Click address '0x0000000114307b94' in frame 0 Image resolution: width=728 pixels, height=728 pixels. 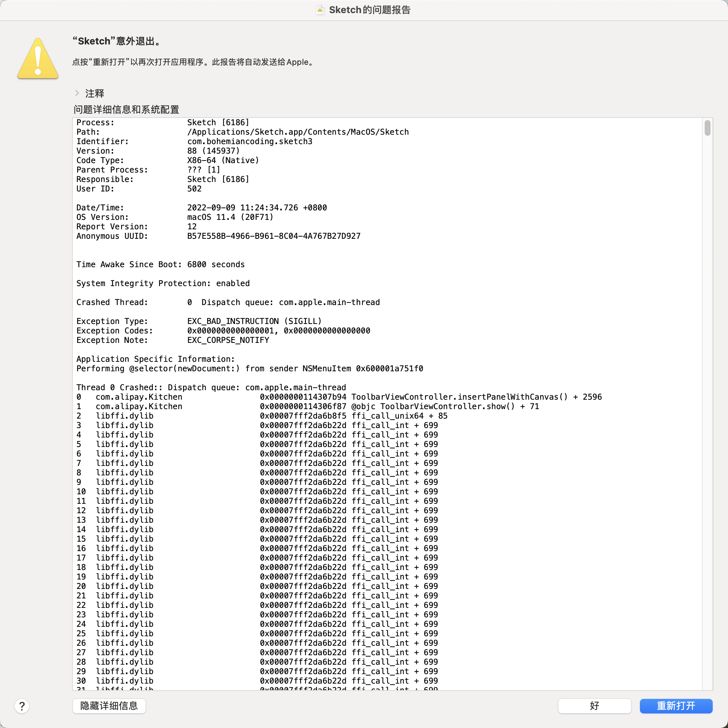pyautogui.click(x=303, y=397)
